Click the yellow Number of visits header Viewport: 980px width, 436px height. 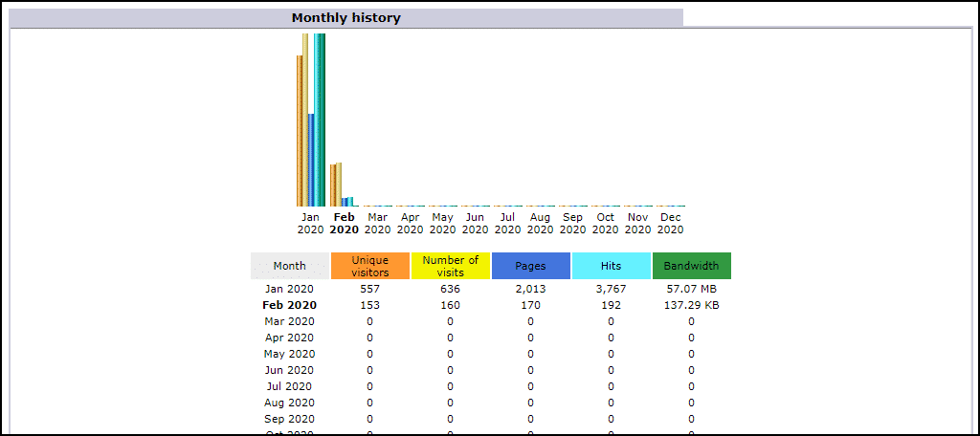point(451,266)
